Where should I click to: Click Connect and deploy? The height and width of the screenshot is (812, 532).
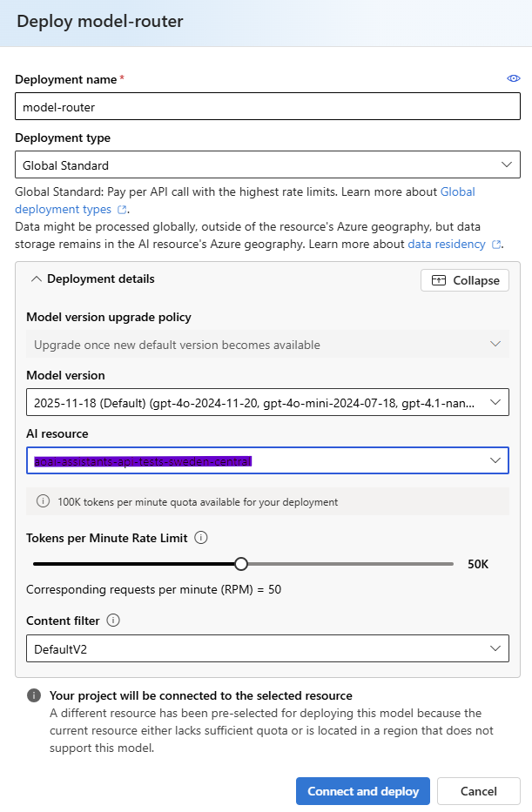pyautogui.click(x=363, y=791)
